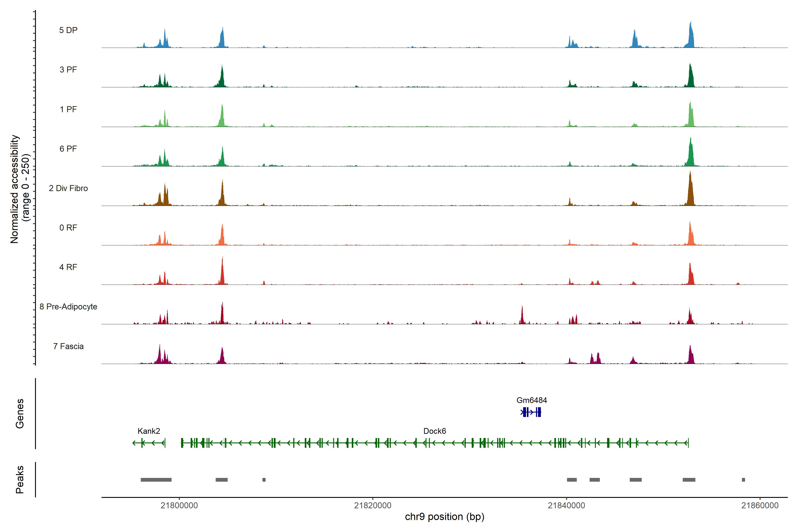Click the 21840000 axis tick label
798x532 pixels.
click(x=566, y=506)
